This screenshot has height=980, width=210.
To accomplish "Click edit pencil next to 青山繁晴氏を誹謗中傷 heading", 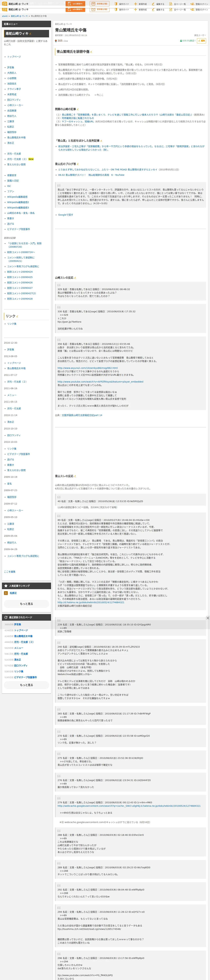I will 91,52.
